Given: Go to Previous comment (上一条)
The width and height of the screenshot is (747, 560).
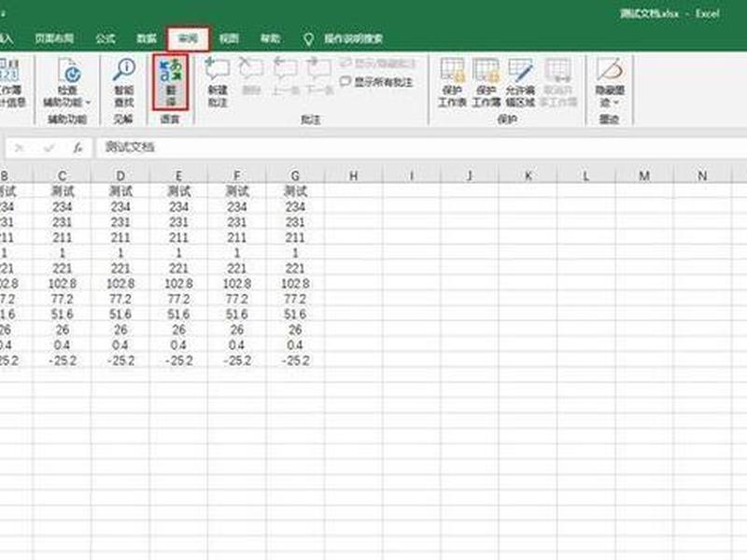Looking at the screenshot, I should pos(286,69).
